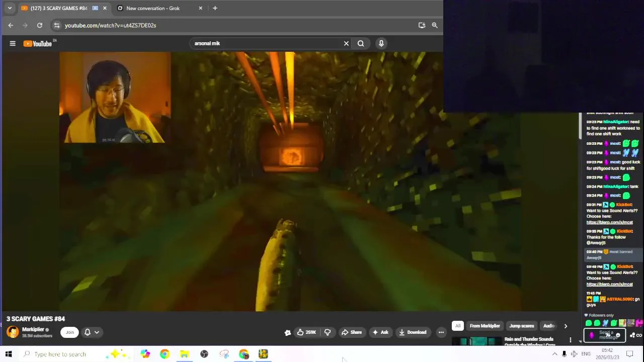
Task: Reload the current page
Action: click(x=39, y=25)
